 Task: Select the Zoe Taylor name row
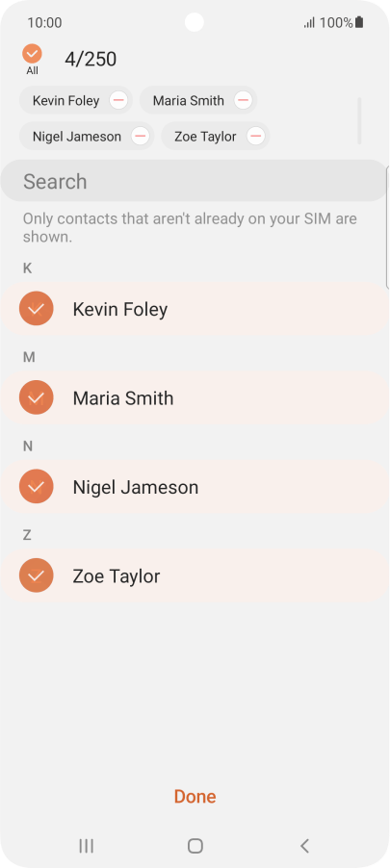[x=195, y=575]
